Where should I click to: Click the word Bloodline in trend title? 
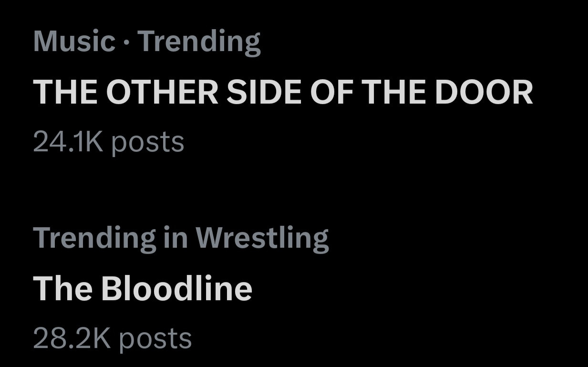(176, 289)
